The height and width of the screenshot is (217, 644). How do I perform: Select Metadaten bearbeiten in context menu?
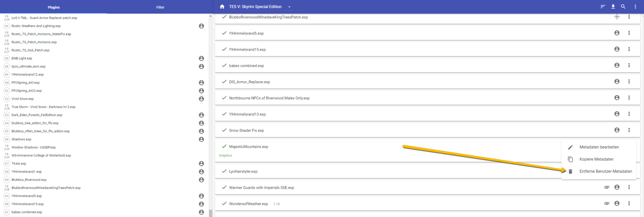tap(599, 147)
